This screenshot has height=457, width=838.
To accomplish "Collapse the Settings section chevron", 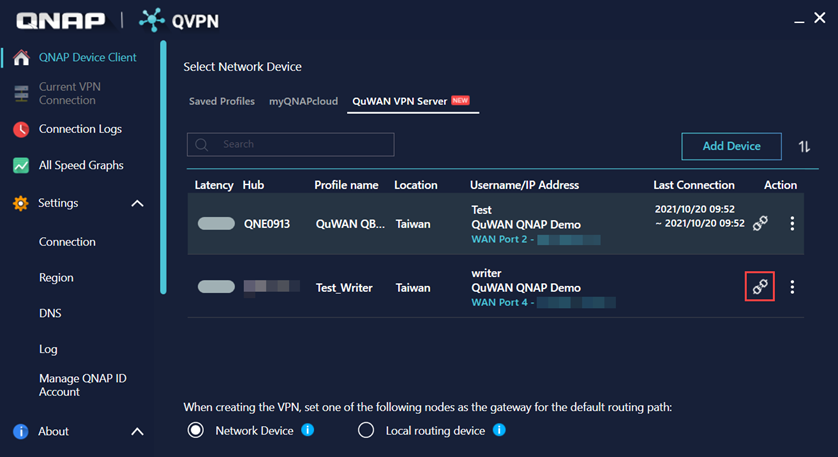I will [x=137, y=203].
